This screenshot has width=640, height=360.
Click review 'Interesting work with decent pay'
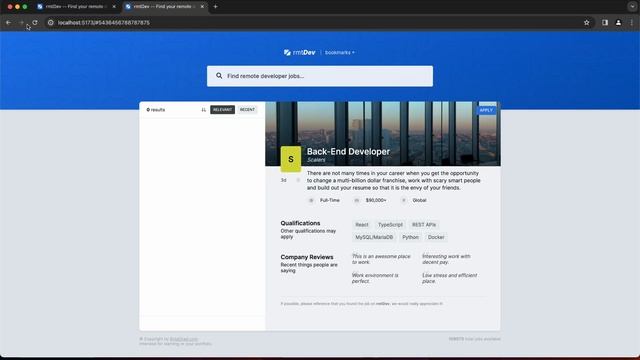pyautogui.click(x=446, y=259)
